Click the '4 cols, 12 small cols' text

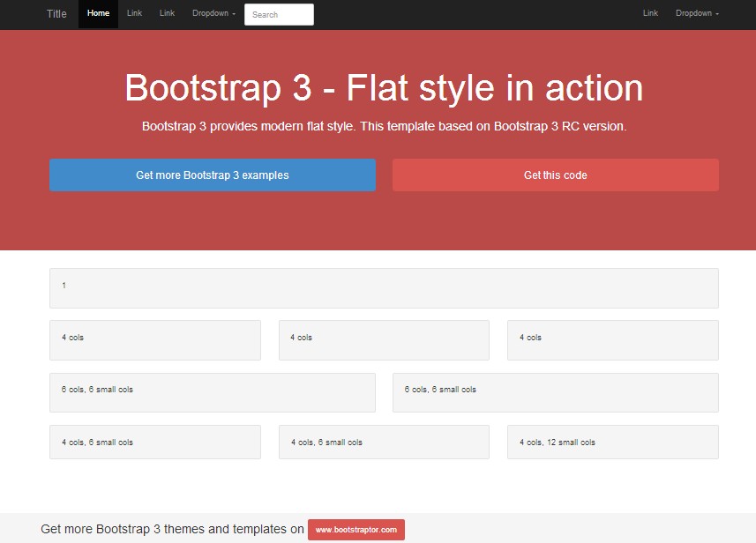(558, 443)
